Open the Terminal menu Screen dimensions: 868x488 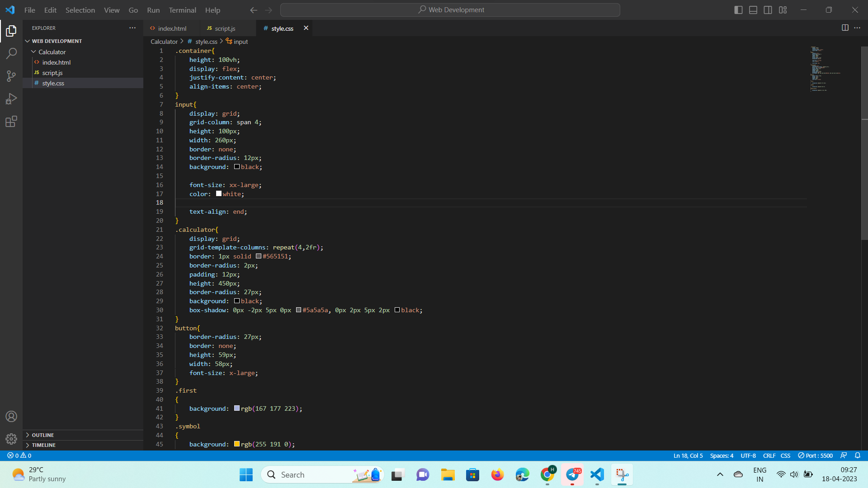tap(182, 10)
